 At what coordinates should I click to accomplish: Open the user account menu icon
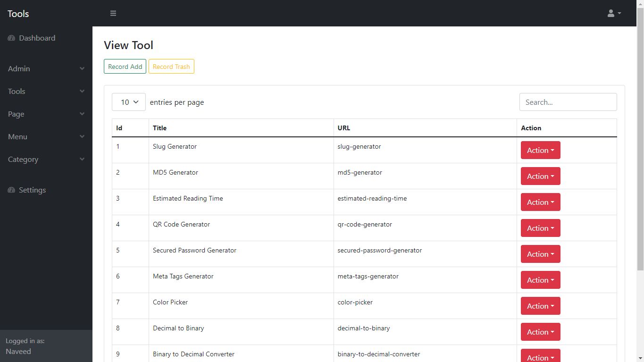[614, 13]
